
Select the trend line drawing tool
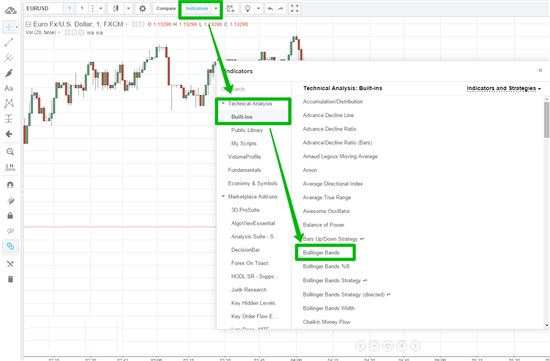point(9,42)
